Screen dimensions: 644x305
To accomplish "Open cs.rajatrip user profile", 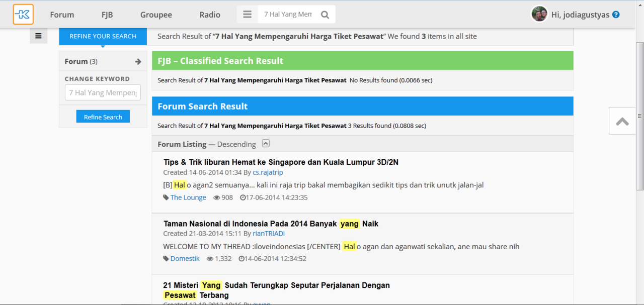I will (268, 172).
